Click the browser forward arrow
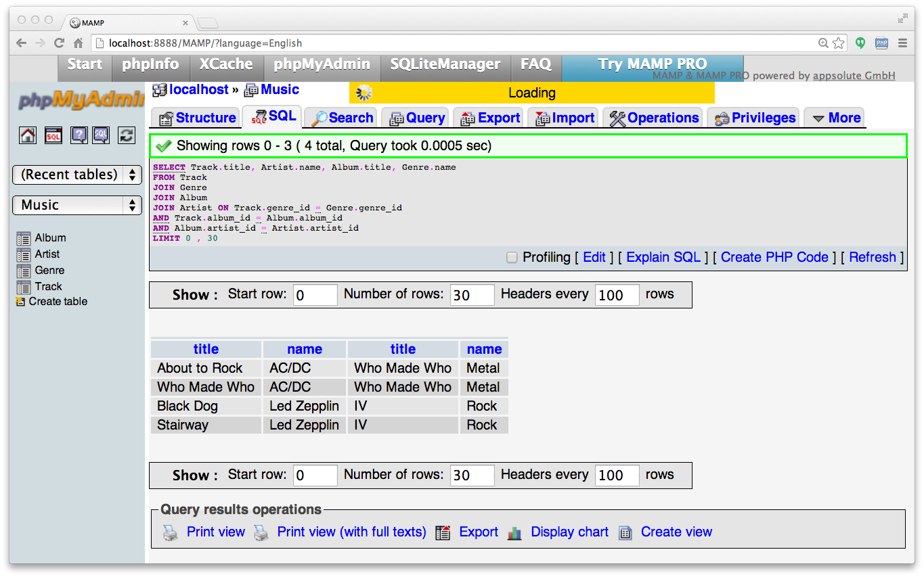The height and width of the screenshot is (577, 924). coord(41,43)
